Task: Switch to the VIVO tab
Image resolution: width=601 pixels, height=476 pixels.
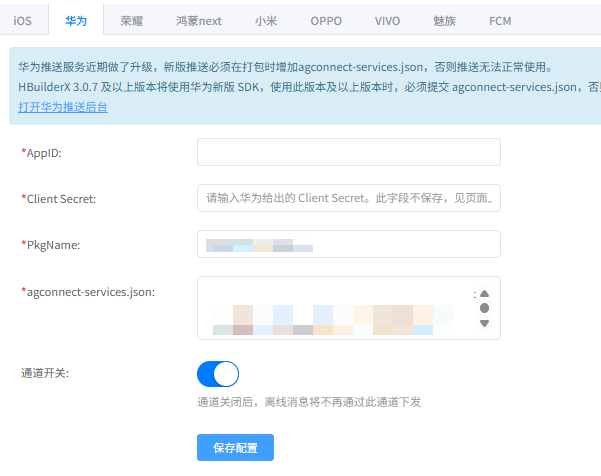Action: point(387,21)
